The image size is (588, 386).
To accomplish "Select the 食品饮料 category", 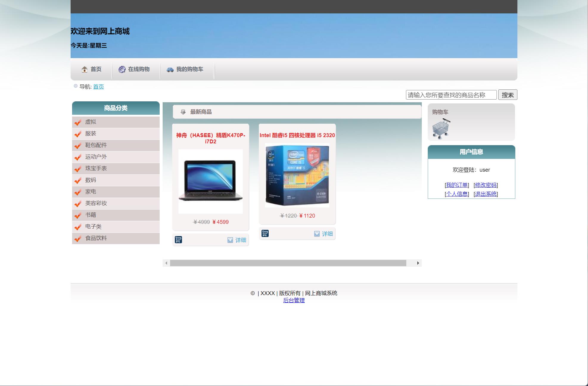I will (x=96, y=238).
